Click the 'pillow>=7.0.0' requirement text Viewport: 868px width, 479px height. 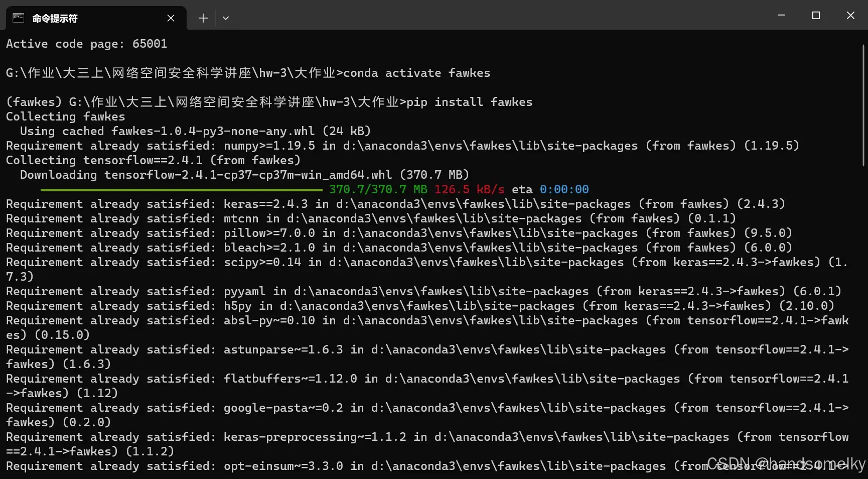(x=269, y=233)
